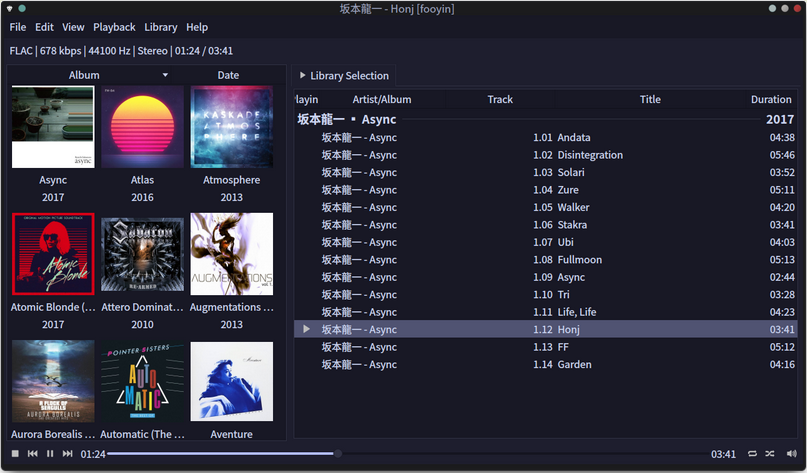The image size is (807, 473).
Task: Open the View menu
Action: coord(73,27)
